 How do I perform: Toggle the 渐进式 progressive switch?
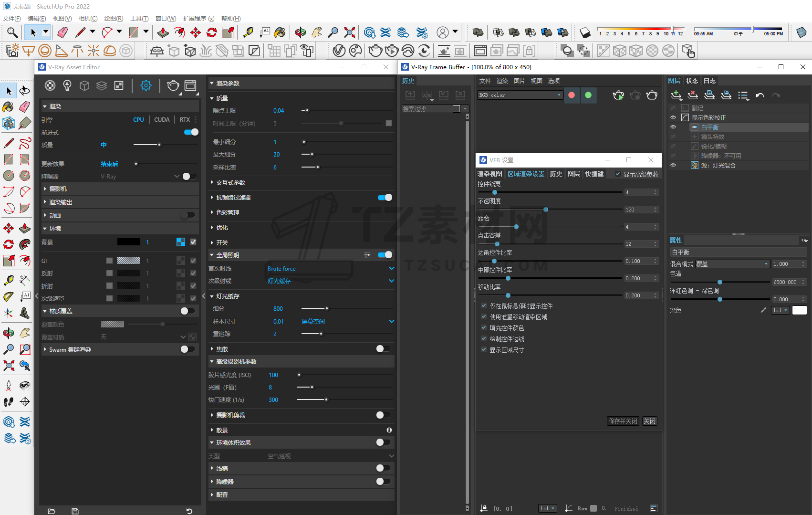click(191, 132)
